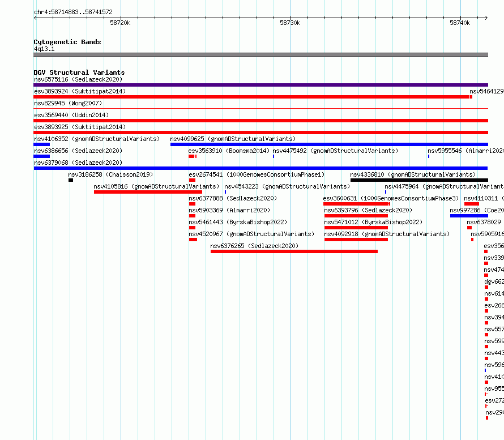Select the Cytogenetic Bands track title
This screenshot has height=440, width=504.
[67, 42]
